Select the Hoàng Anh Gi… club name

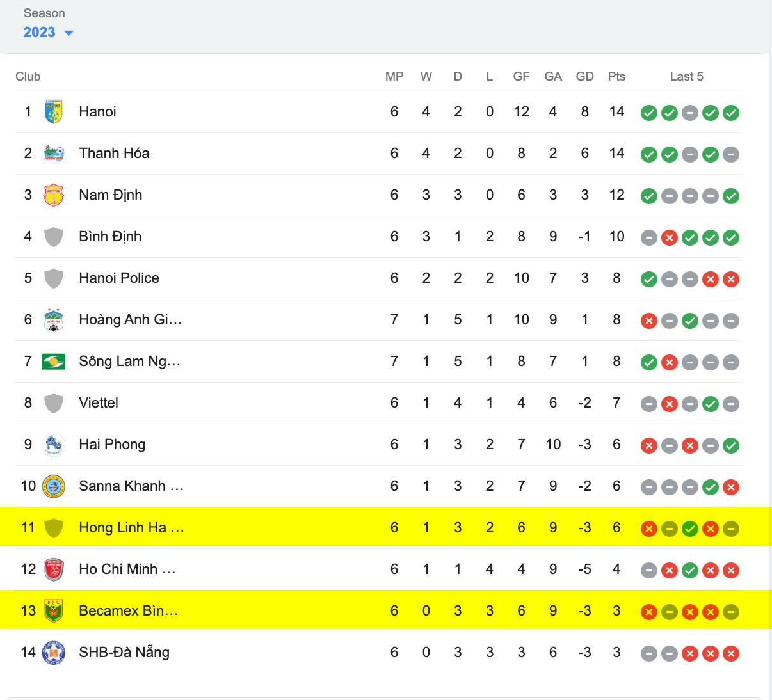(131, 320)
